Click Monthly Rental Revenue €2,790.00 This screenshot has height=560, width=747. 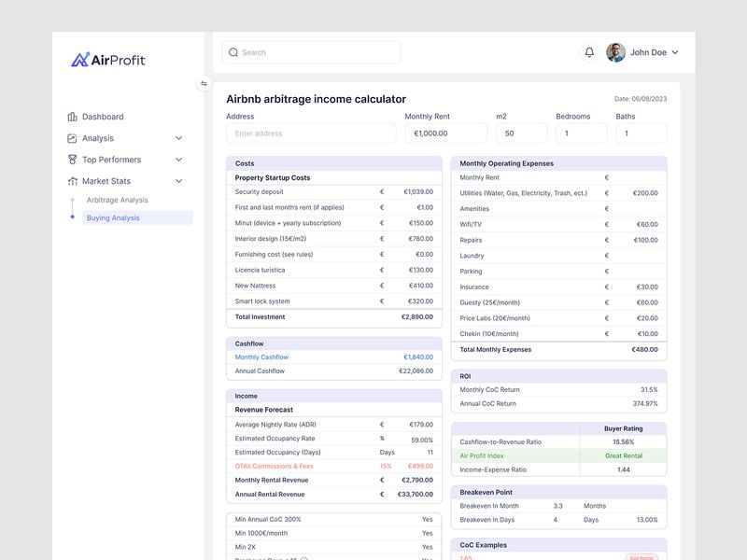click(416, 480)
